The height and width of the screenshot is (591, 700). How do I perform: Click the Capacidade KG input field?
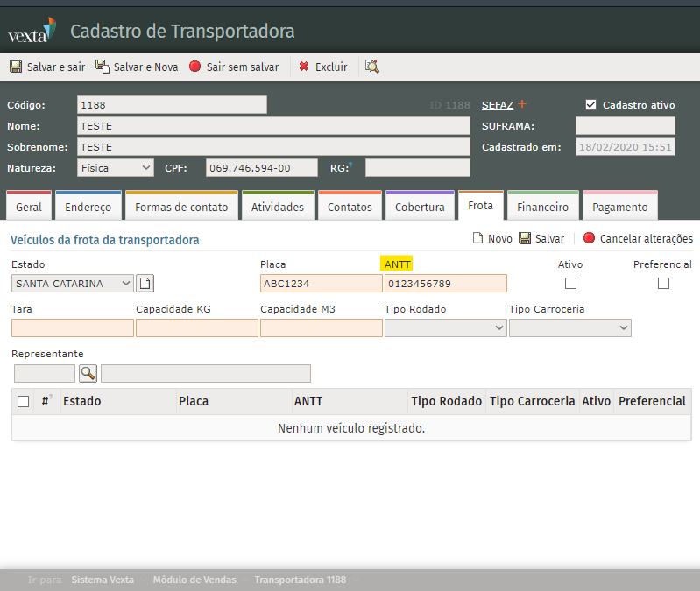point(197,327)
